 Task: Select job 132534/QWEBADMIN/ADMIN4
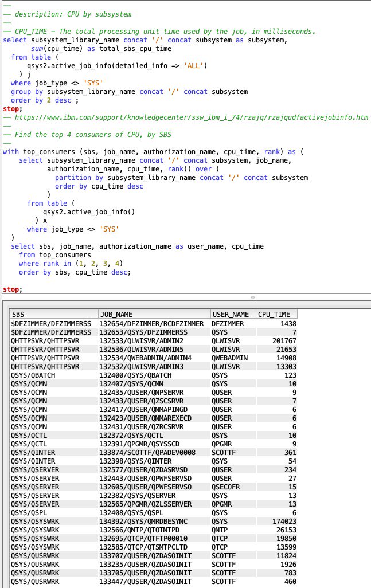[145, 358]
